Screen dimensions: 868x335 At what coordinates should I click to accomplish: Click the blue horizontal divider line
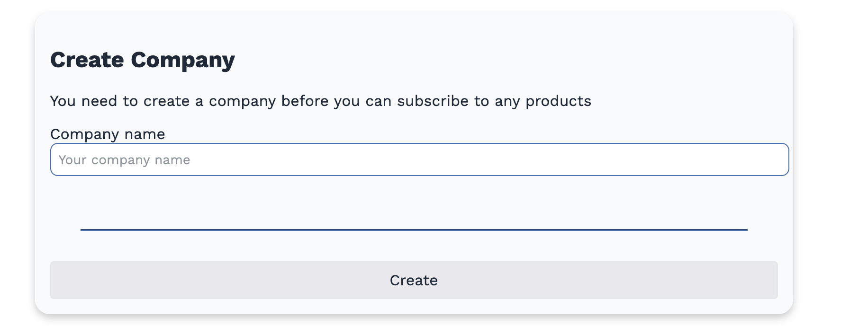coord(414,231)
